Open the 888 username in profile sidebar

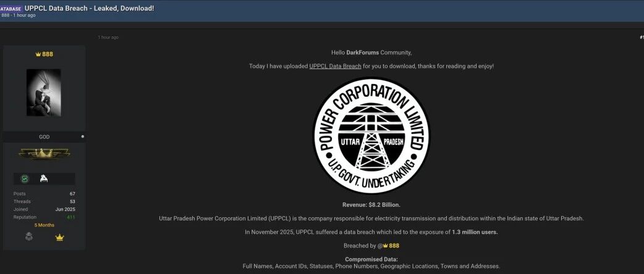pos(48,54)
